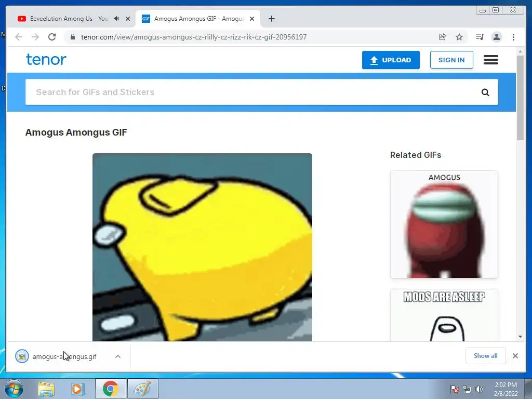Click the tenor logo
The width and height of the screenshot is (532, 399).
(x=46, y=60)
